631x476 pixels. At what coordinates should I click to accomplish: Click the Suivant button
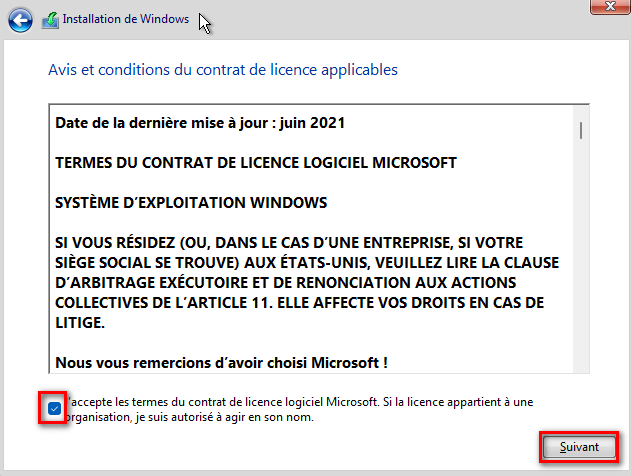point(579,447)
